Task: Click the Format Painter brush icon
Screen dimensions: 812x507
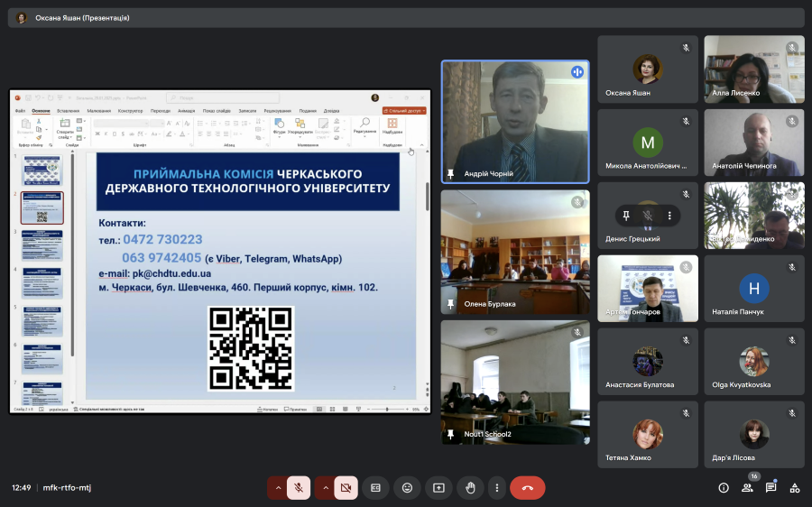Action: 39,137
